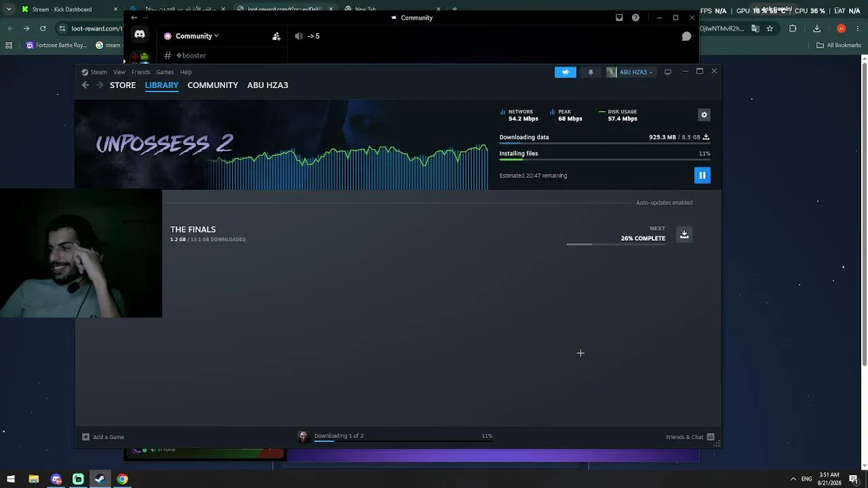
Task: Click Add a Game button
Action: click(103, 437)
